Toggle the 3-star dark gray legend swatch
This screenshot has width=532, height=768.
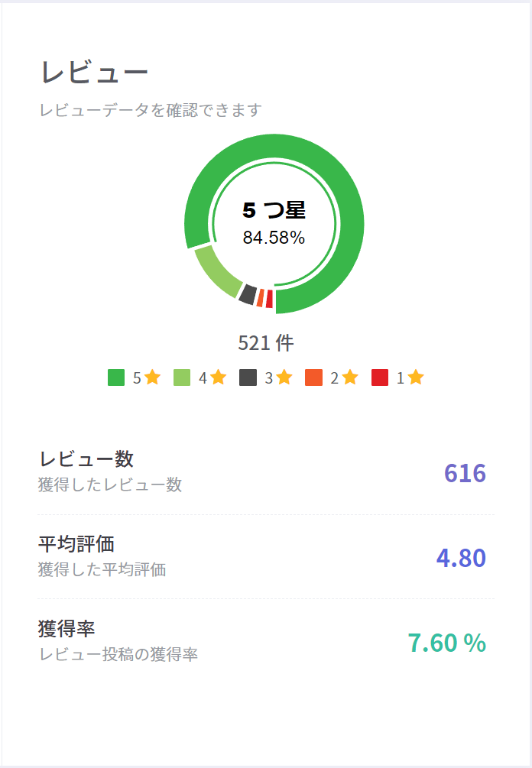pos(248,378)
